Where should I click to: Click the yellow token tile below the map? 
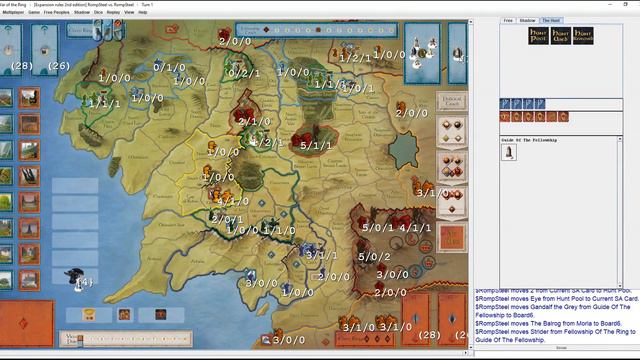89,315
